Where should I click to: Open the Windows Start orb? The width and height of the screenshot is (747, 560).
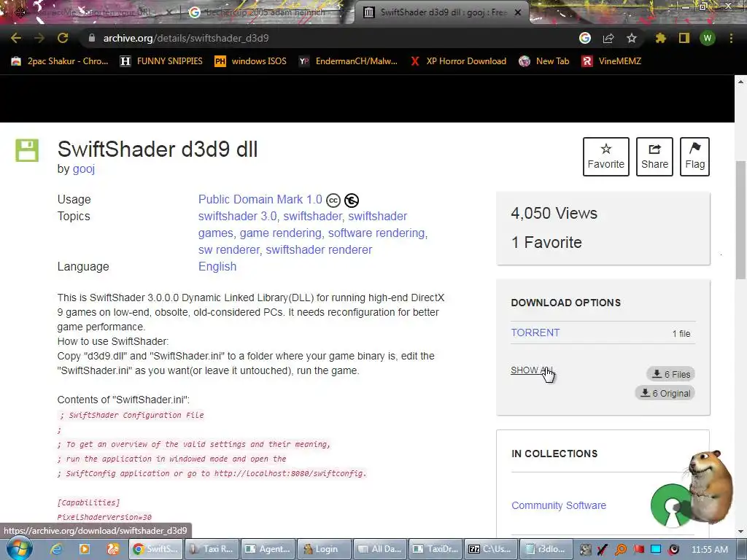pos(18,549)
